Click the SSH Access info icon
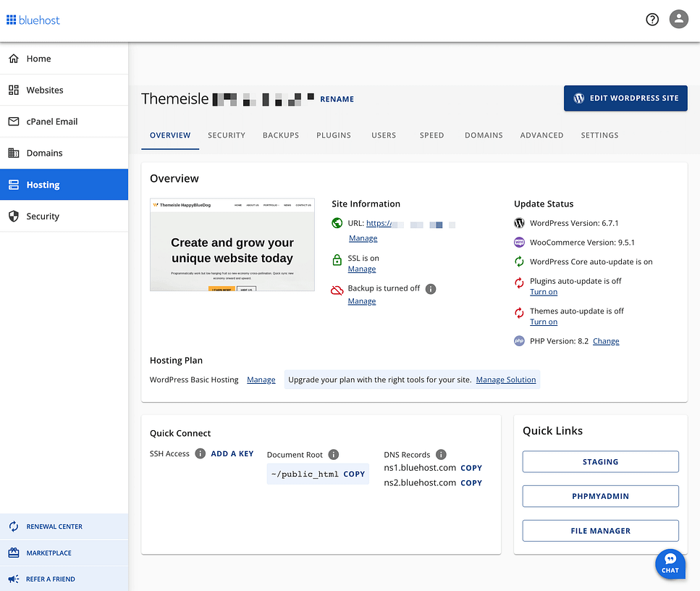700x591 pixels. tap(201, 453)
